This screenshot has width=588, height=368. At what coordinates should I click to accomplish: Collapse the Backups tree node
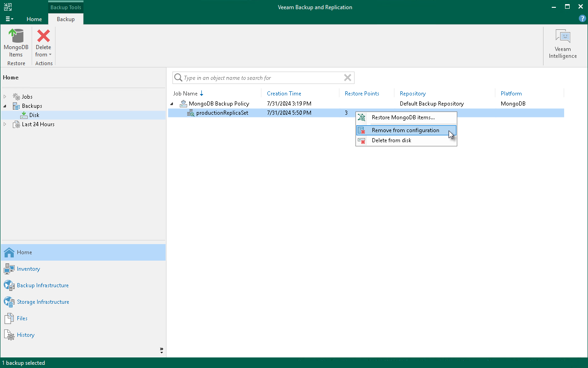[5, 106]
